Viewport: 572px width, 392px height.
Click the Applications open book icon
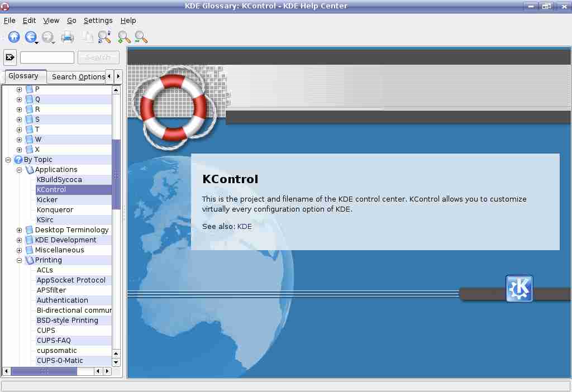tap(30, 170)
